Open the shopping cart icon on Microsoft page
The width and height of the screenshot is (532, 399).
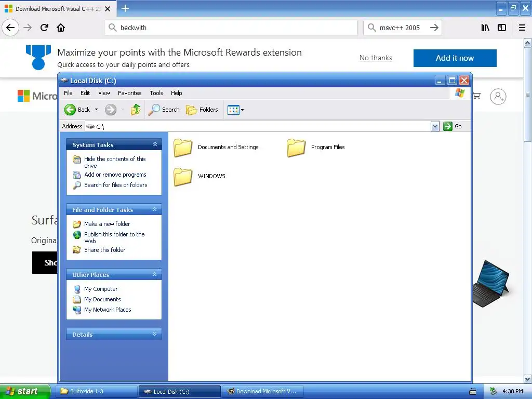(x=477, y=96)
